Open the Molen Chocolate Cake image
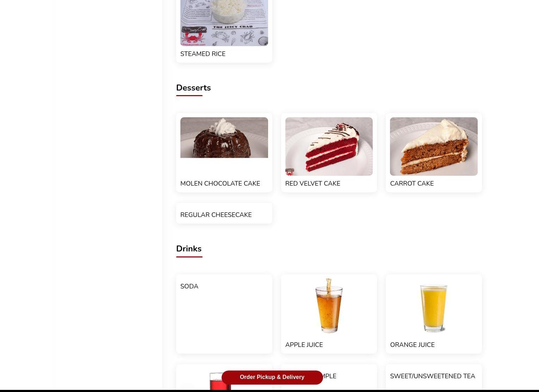The image size is (539, 392). coord(224,138)
